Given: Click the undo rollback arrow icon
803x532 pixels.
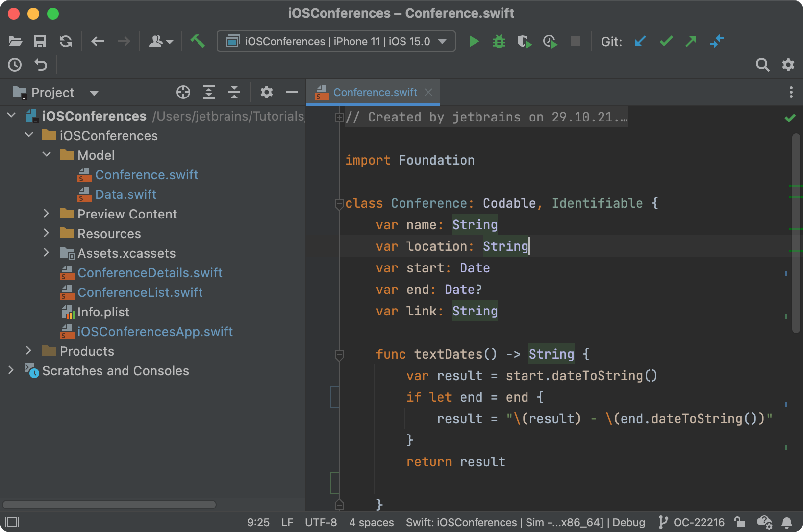Looking at the screenshot, I should [x=41, y=65].
